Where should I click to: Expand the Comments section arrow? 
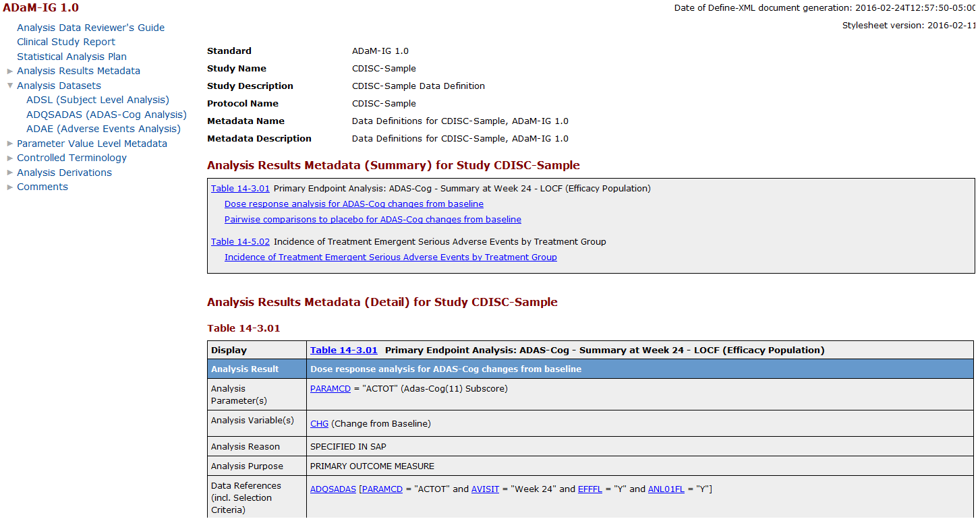(x=10, y=187)
